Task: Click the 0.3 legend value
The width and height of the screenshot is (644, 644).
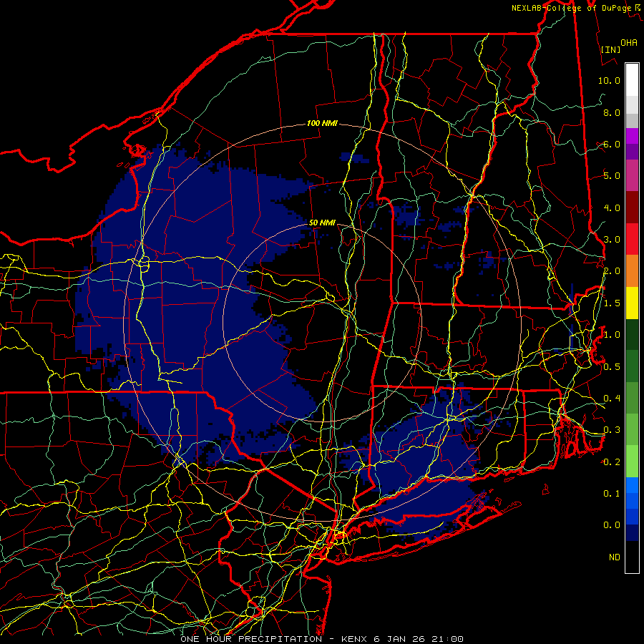Action: click(x=612, y=430)
